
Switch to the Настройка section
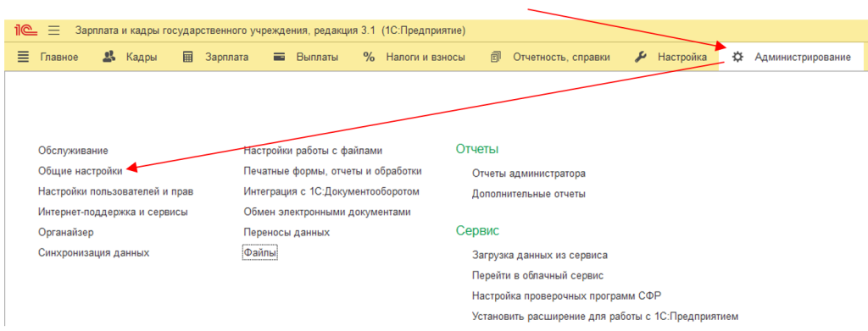(682, 57)
